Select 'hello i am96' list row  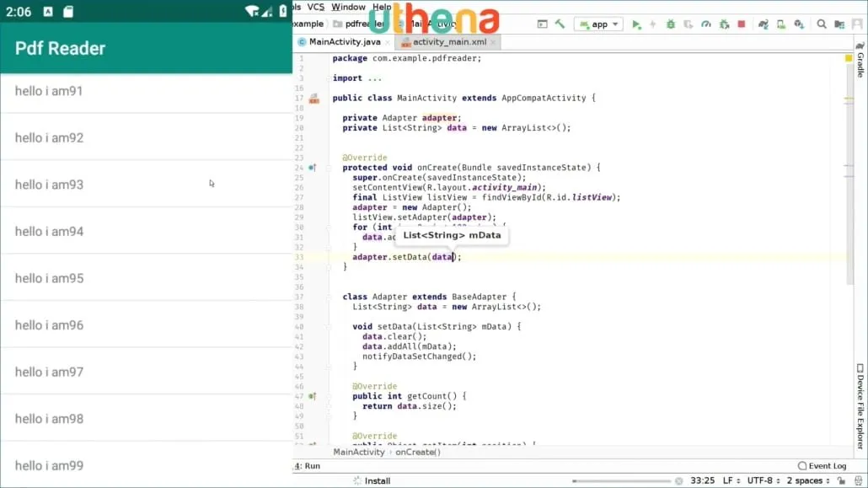pyautogui.click(x=146, y=324)
